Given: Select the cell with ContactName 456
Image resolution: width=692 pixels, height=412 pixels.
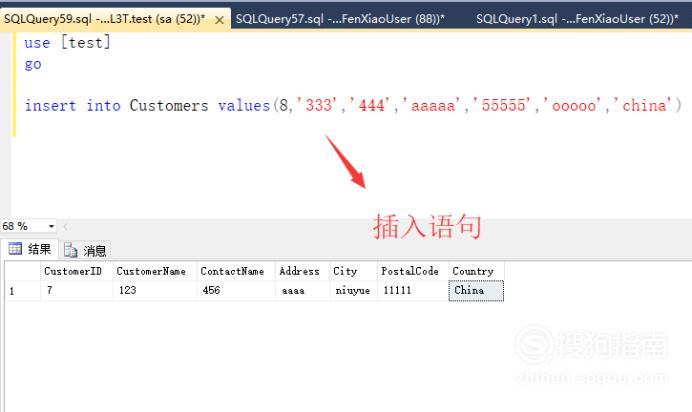Looking at the screenshot, I should pyautogui.click(x=236, y=291).
